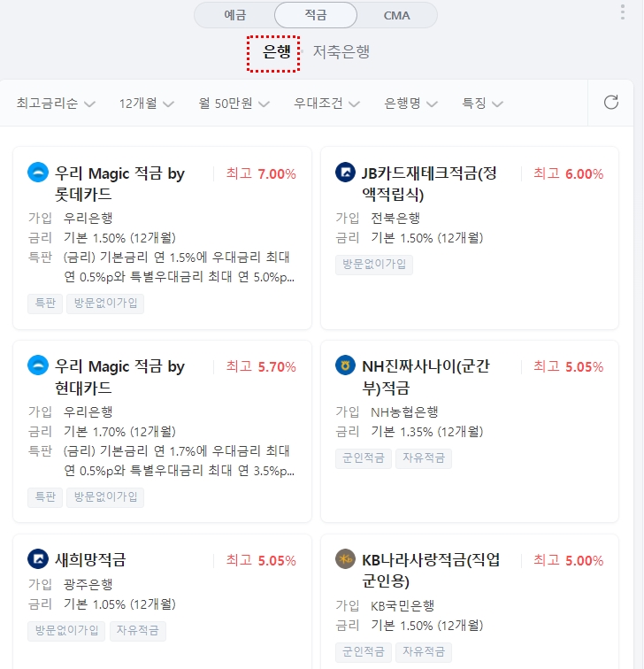The height and width of the screenshot is (669, 644).
Task: Select the 적금 tab
Action: pos(316,15)
